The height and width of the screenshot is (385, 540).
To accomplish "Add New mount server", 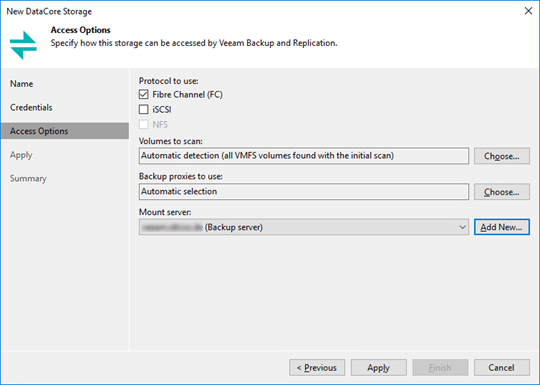I will point(502,227).
